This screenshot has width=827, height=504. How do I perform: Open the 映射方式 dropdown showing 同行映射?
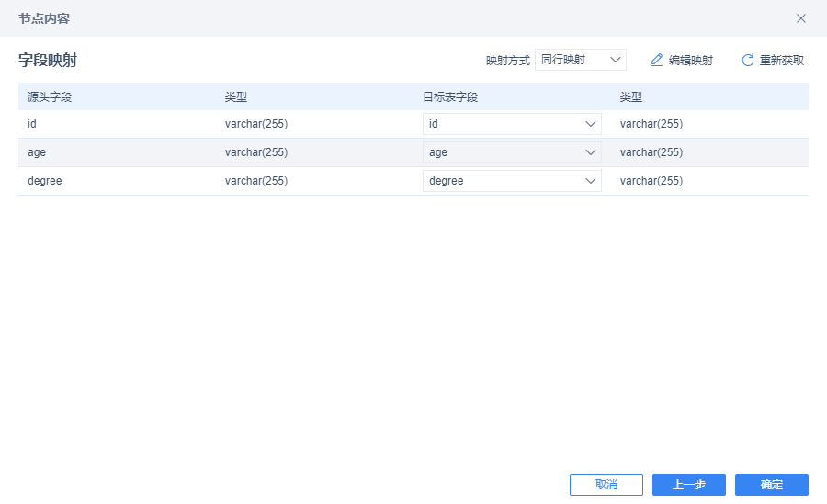coord(580,60)
